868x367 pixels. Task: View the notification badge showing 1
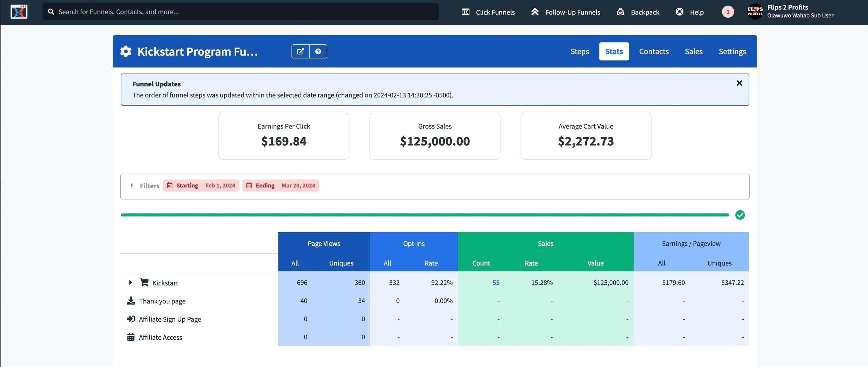[x=728, y=12]
